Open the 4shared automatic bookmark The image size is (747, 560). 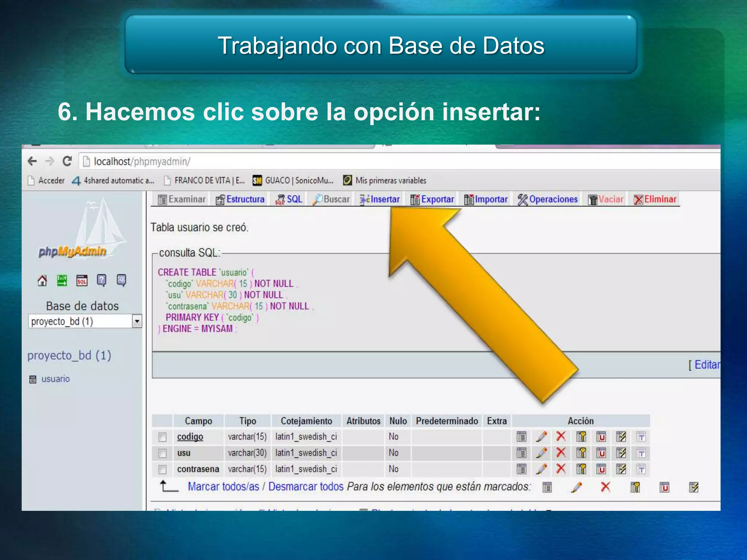pyautogui.click(x=113, y=180)
